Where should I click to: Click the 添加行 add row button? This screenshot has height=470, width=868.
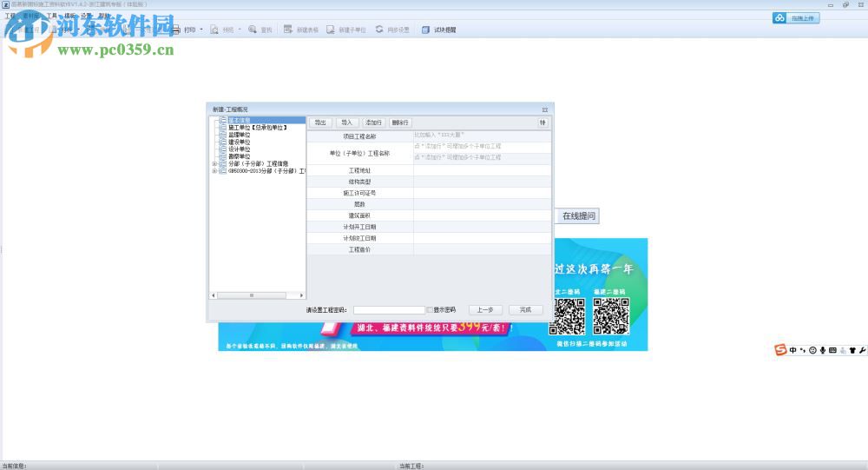373,122
